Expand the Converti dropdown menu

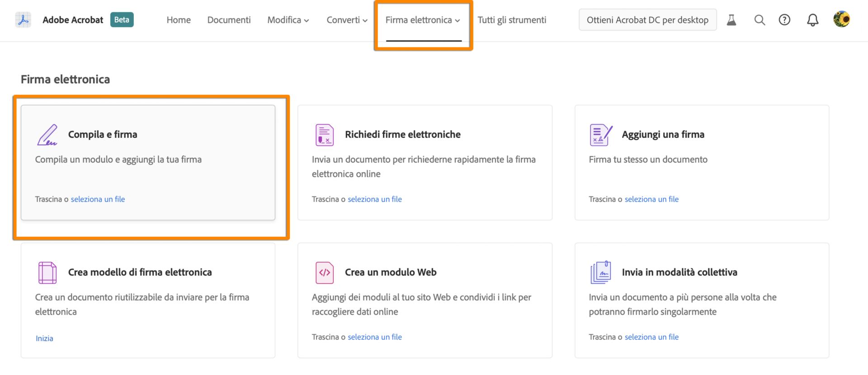pos(347,20)
